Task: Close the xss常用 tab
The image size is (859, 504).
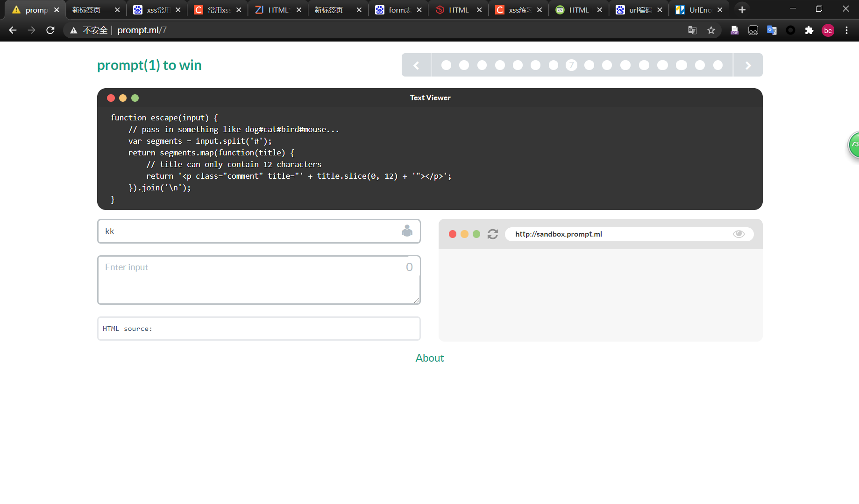Action: [178, 10]
